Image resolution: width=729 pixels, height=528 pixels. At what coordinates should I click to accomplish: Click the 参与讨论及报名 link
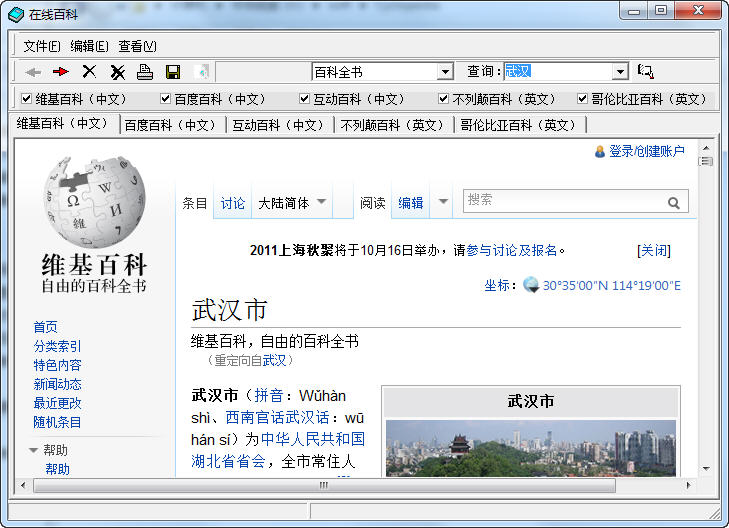[512, 250]
